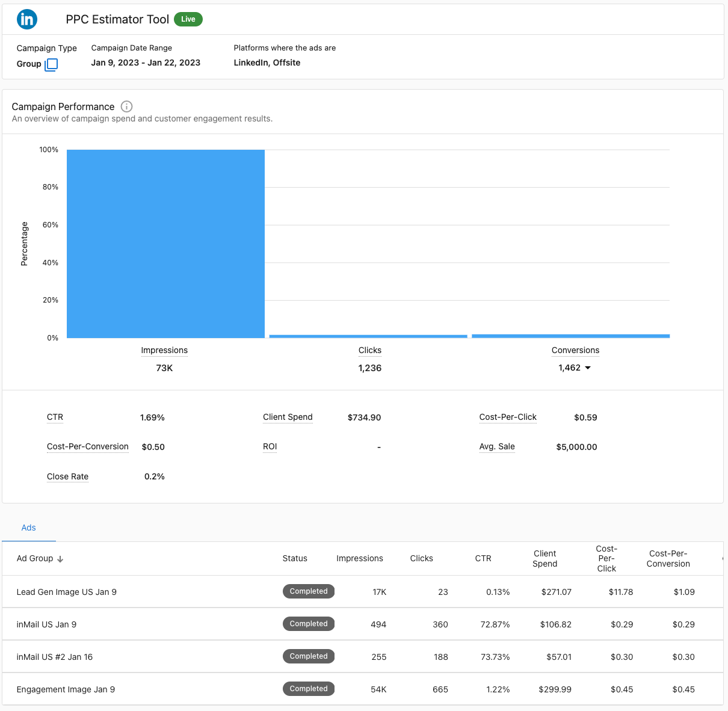Click the Cost-Per-Conversion label
Viewport: 728px width, 711px height.
pyautogui.click(x=87, y=446)
